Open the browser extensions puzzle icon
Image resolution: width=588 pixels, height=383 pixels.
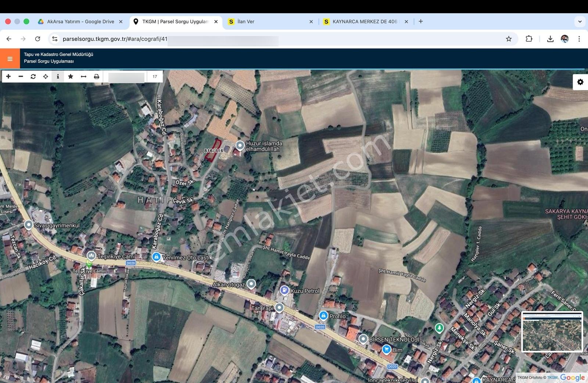529,39
